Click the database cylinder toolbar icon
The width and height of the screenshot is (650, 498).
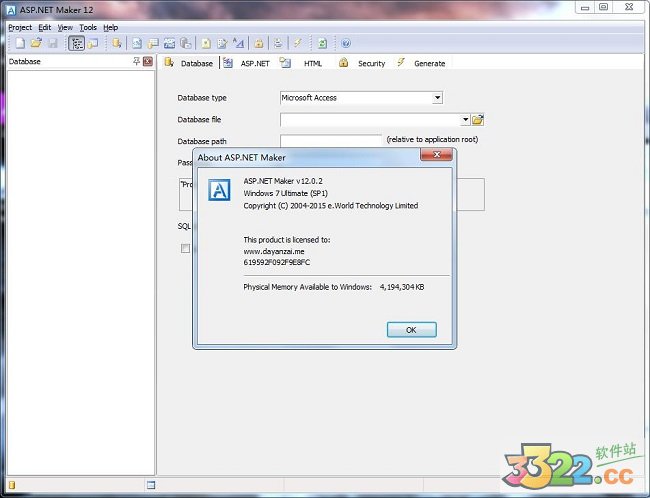pos(116,43)
